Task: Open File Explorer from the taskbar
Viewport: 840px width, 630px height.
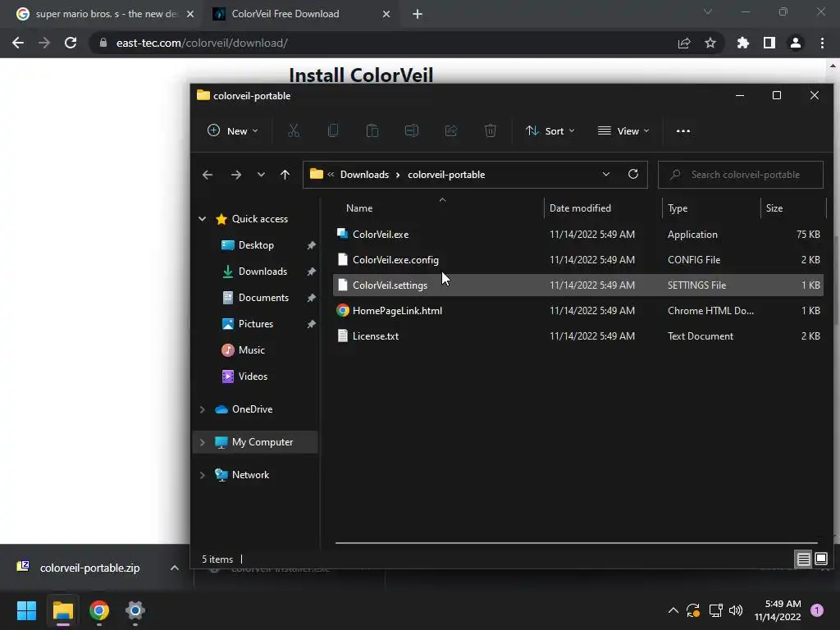Action: pyautogui.click(x=62, y=610)
